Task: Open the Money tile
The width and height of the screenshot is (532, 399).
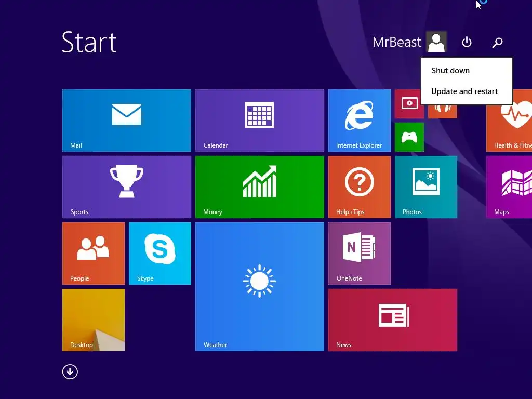Action: (260, 187)
